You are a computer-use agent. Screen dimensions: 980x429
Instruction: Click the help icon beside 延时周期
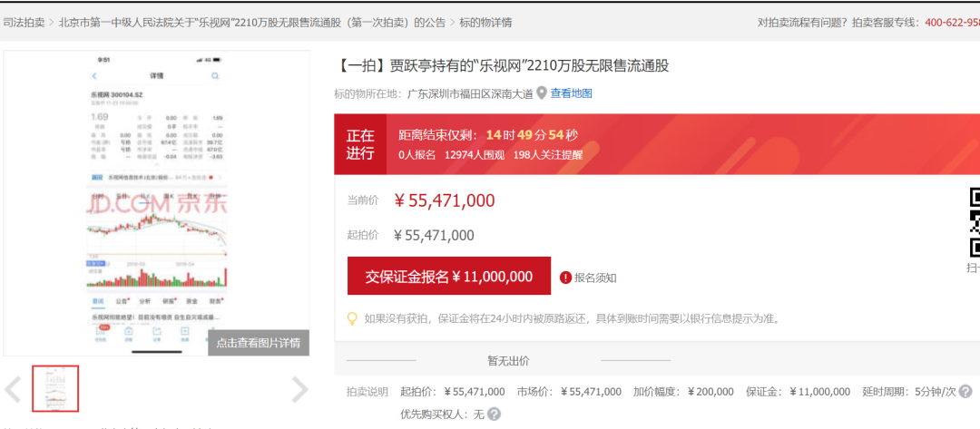tap(965, 392)
